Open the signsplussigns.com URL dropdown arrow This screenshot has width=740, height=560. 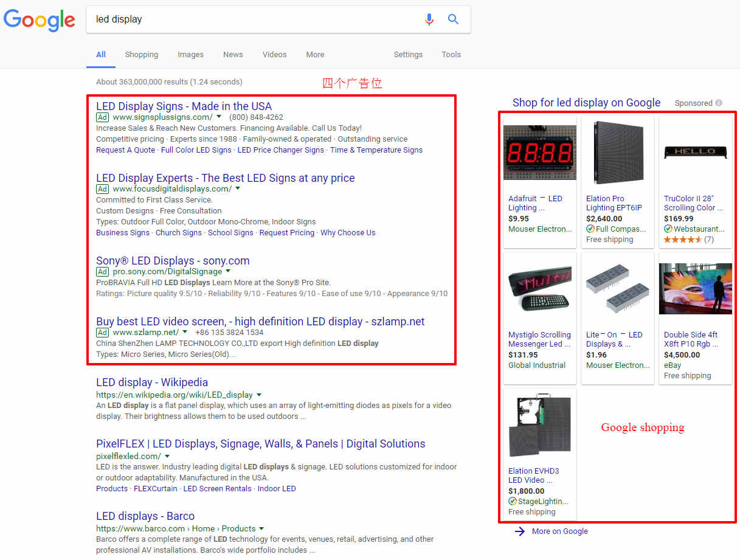220,117
